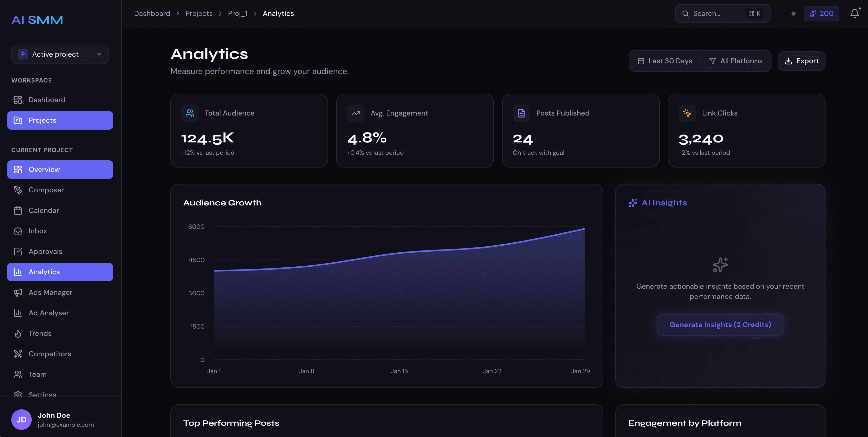Click the AI SMM logo

(x=37, y=20)
